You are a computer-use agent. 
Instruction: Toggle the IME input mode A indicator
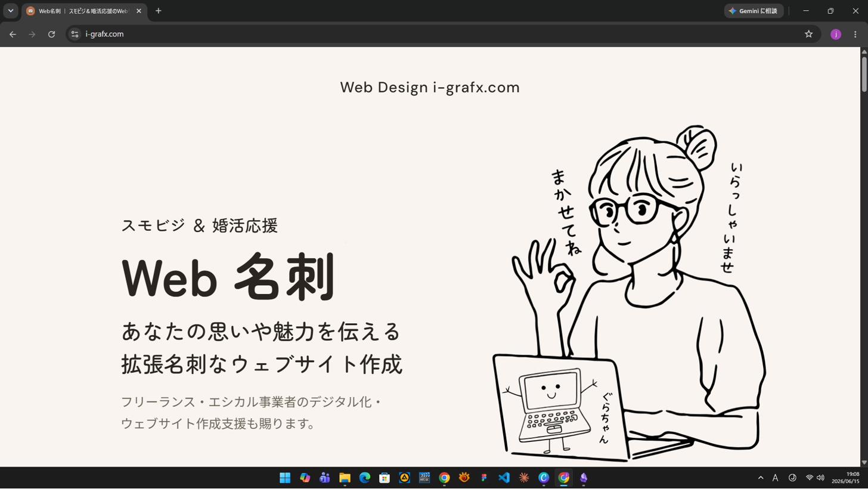point(775,478)
